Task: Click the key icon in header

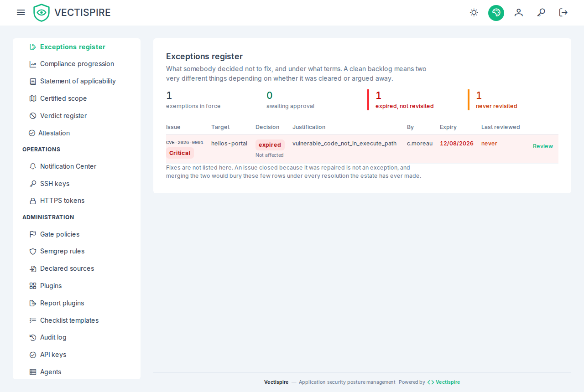Action: pyautogui.click(x=541, y=12)
